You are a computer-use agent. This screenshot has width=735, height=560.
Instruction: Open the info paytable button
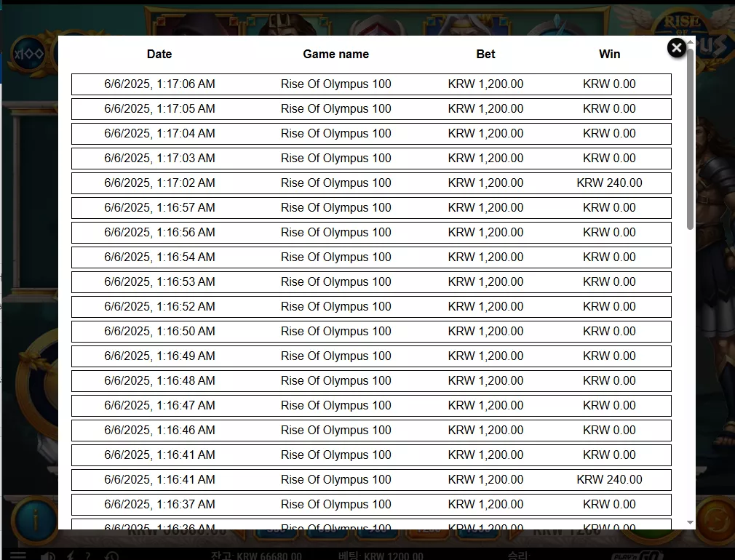pyautogui.click(x=35, y=520)
